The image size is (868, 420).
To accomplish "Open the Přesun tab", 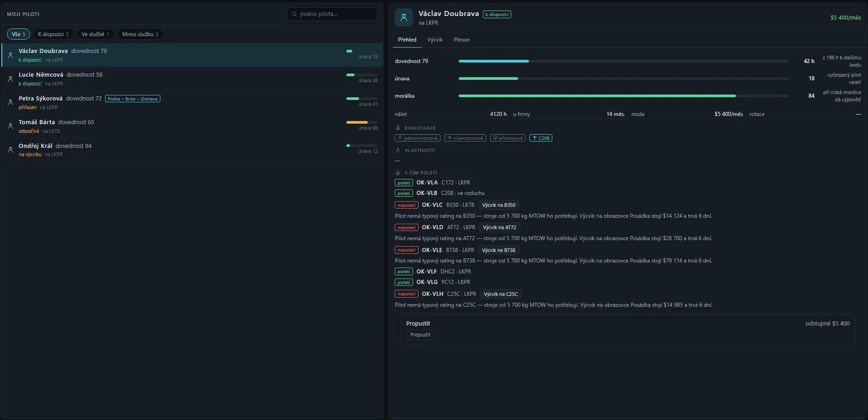I will (462, 39).
